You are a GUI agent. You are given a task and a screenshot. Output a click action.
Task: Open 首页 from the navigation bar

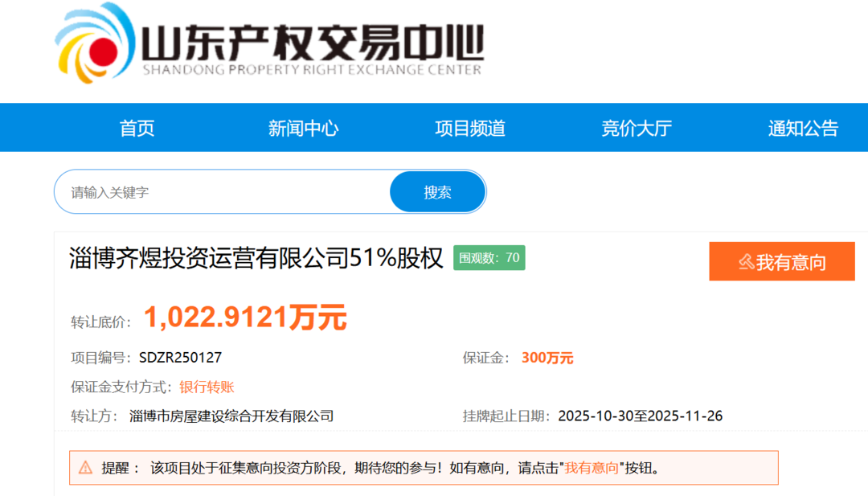tap(136, 127)
